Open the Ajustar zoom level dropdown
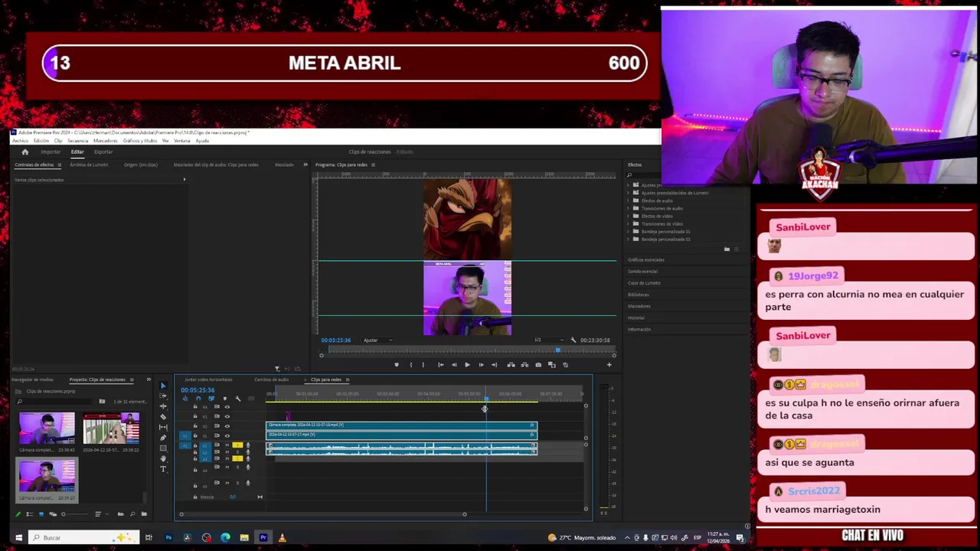980x551 pixels. (x=377, y=340)
